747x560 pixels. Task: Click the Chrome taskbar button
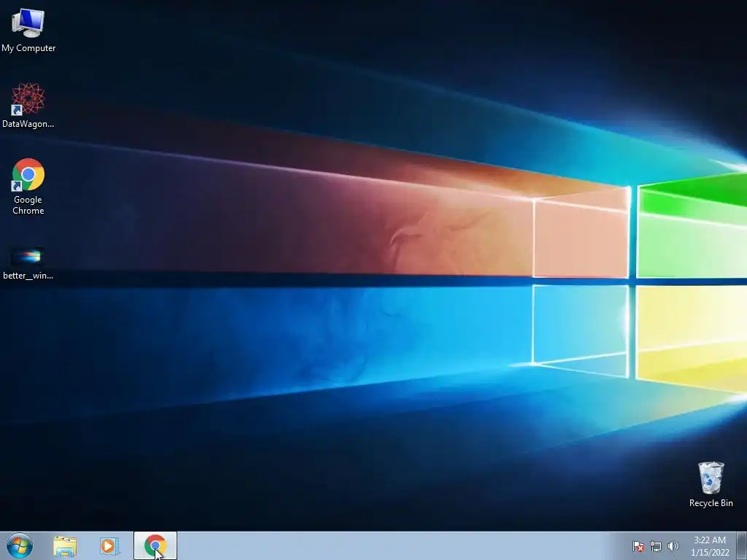155,545
